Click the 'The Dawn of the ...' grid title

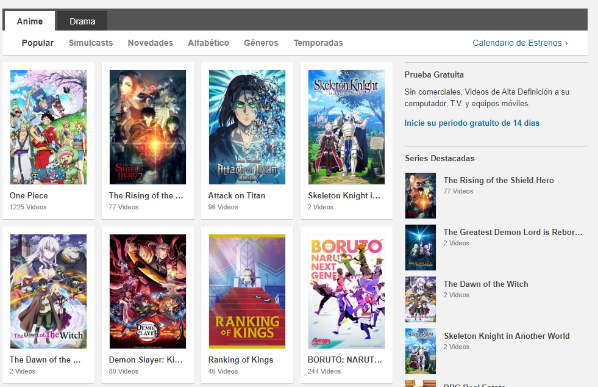[x=45, y=360]
